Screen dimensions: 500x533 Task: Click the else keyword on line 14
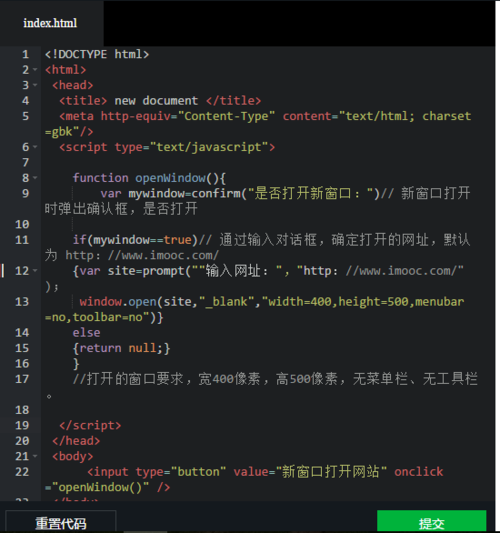click(x=86, y=332)
